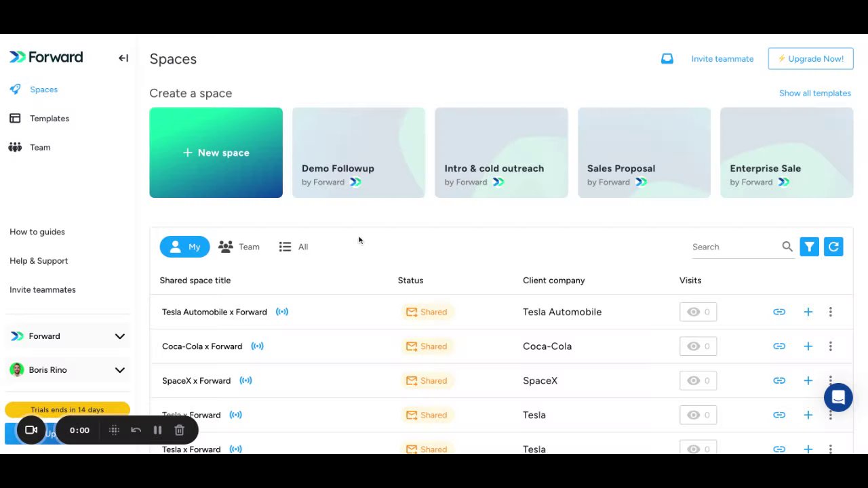This screenshot has height=488, width=868.
Task: Delete recording with trash icon
Action: click(x=179, y=430)
